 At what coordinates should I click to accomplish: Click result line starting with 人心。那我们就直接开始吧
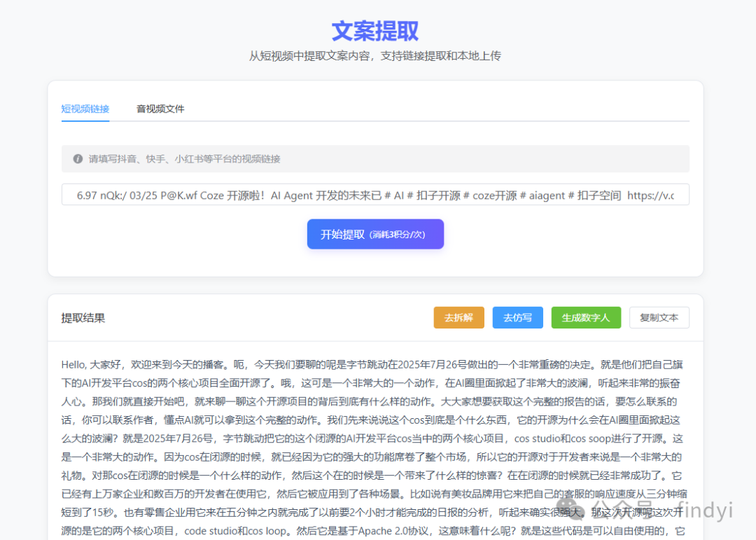click(x=369, y=401)
